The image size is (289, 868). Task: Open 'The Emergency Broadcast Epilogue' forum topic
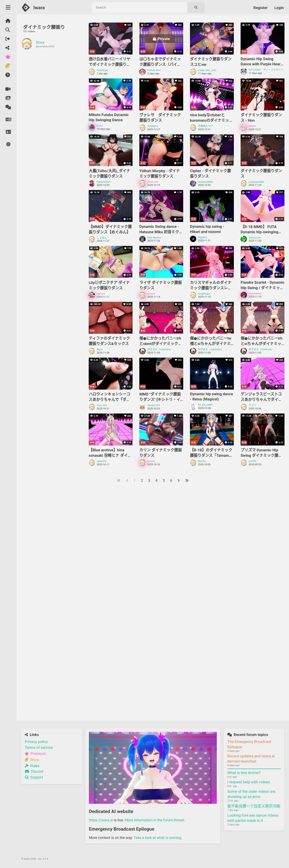(x=249, y=744)
